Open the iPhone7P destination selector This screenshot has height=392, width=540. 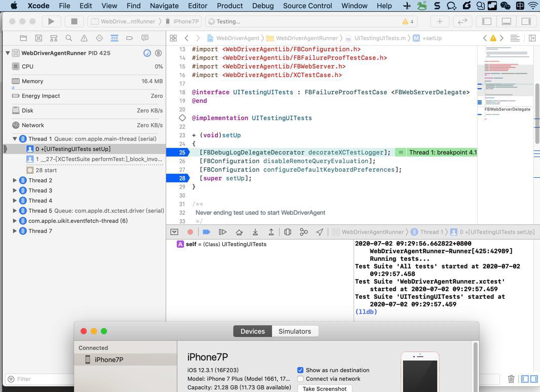[x=182, y=21]
